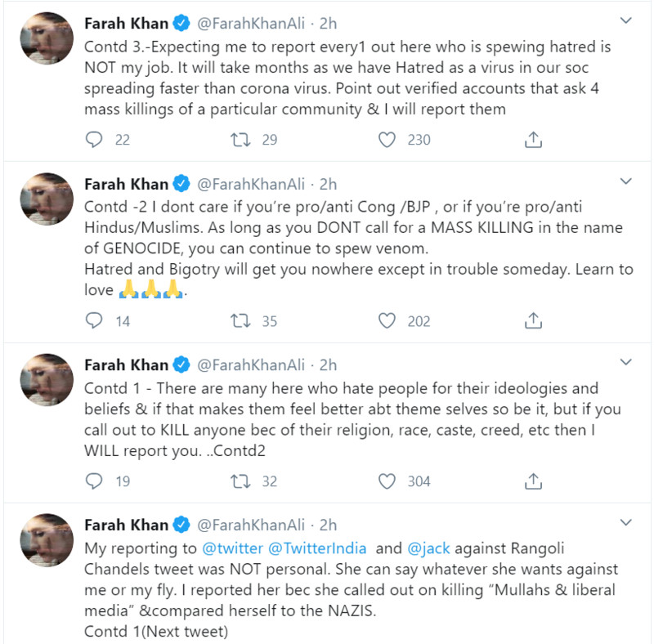The width and height of the screenshot is (654, 644).
Task: Open Farah Khan's avatar on the top tweet
Action: pos(47,38)
